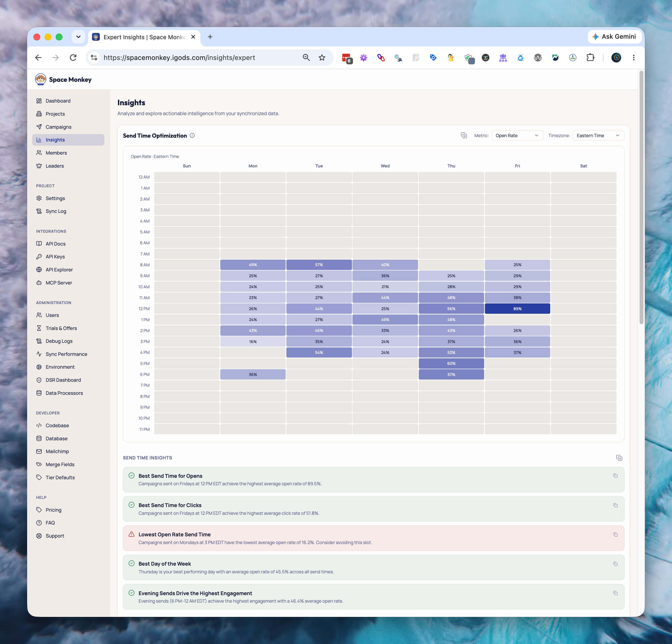Click the Chrome profile avatar
Viewport: 672px width, 644px height.
[616, 58]
